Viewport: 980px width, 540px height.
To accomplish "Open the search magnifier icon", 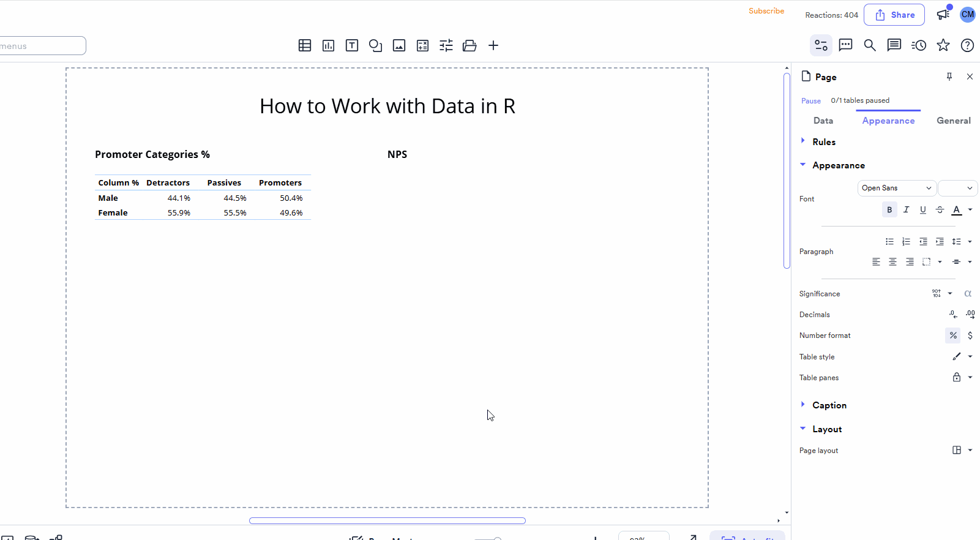I will click(x=869, y=45).
